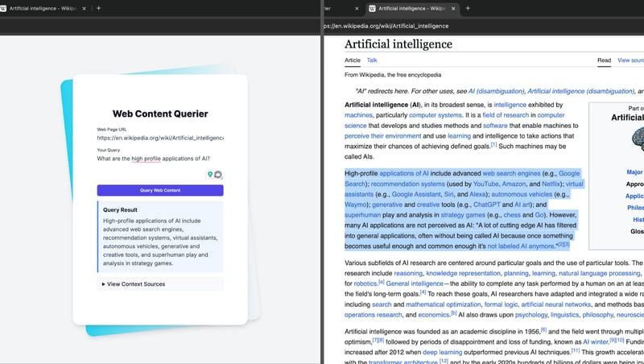Click the 'Web Content Querier' title

click(x=160, y=114)
